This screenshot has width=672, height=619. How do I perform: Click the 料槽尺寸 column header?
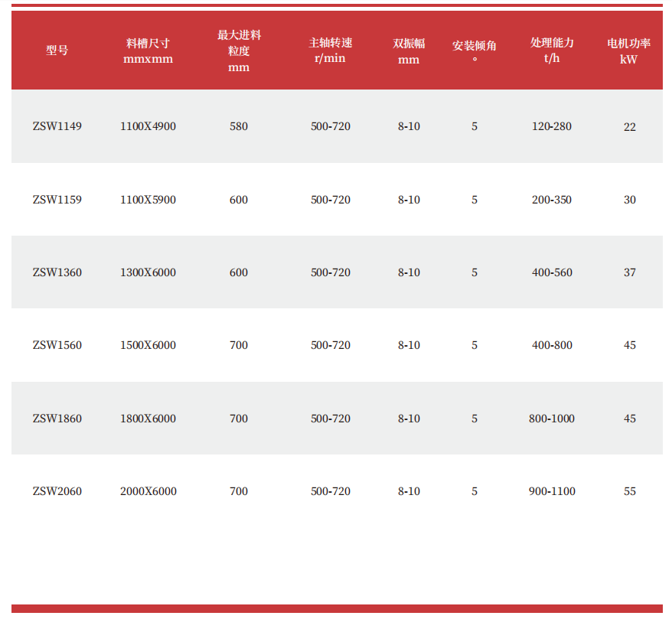[x=148, y=50]
